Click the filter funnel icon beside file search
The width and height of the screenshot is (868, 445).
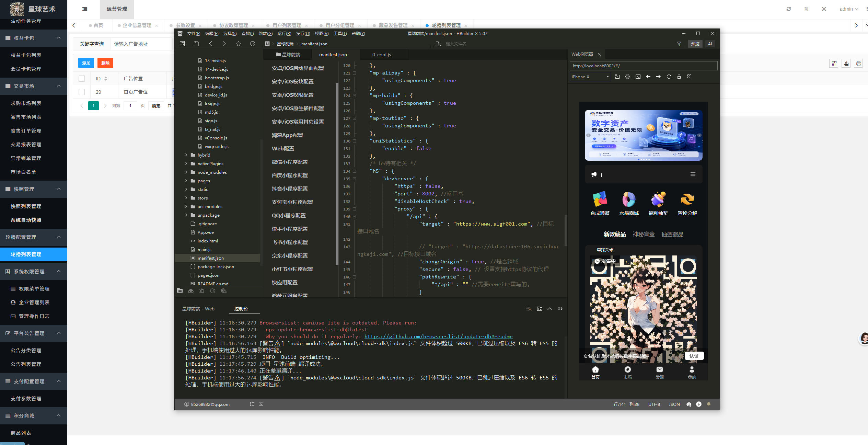679,44
